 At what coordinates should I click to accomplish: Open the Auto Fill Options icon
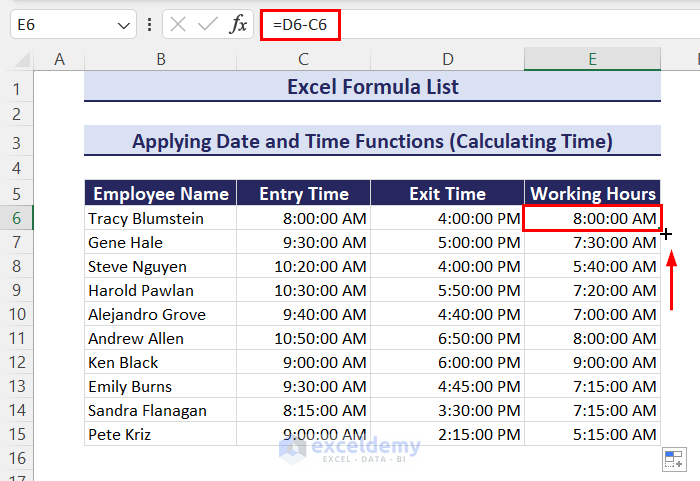674,459
